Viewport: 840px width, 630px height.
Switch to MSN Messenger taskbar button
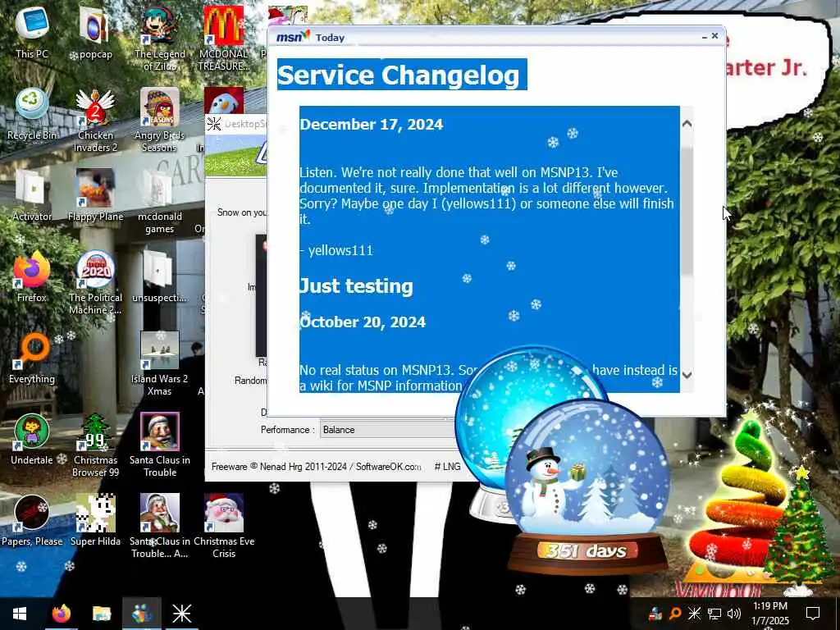(x=141, y=614)
